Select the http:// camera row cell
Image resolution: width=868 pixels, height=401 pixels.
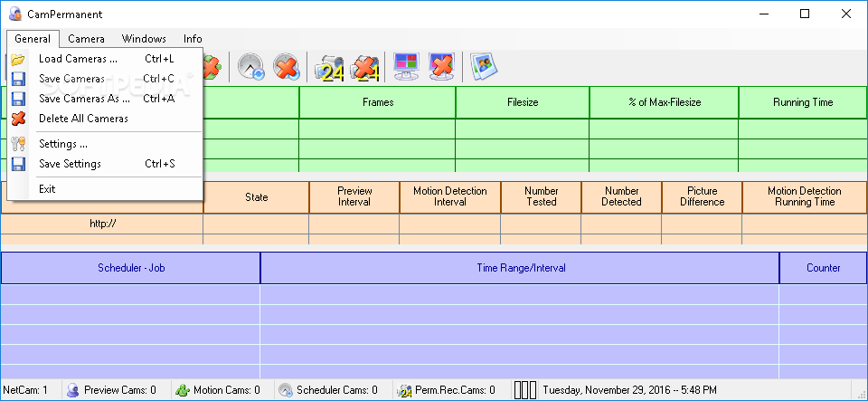(x=102, y=224)
